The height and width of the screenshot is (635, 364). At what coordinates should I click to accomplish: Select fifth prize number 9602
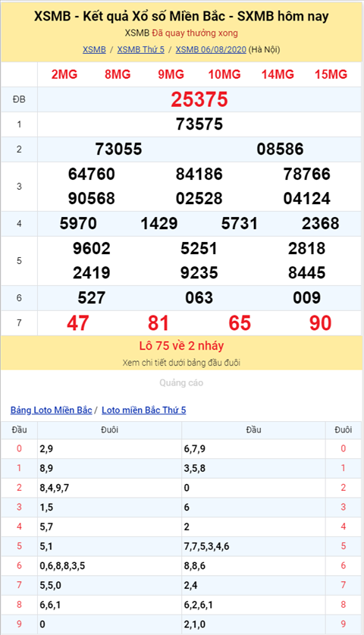92,249
